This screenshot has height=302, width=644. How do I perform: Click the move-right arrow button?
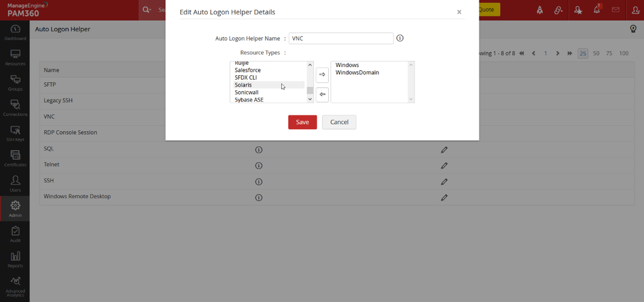(x=322, y=75)
